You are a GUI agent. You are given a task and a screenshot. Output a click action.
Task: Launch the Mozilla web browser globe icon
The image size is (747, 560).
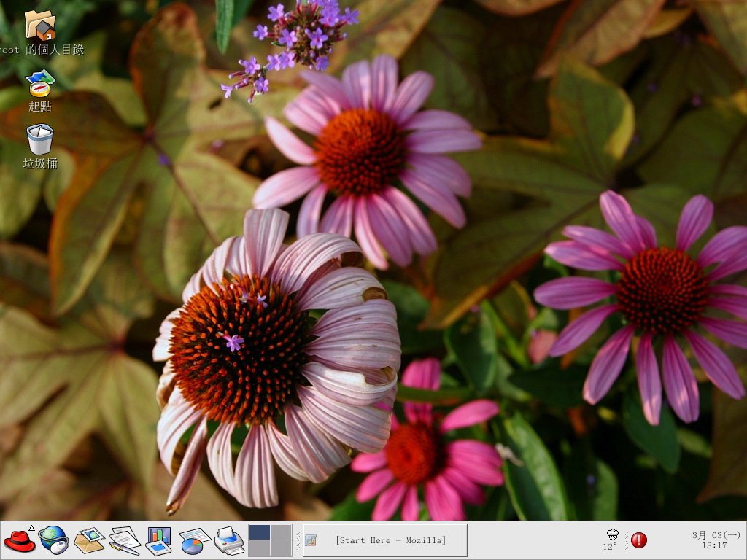click(x=53, y=540)
